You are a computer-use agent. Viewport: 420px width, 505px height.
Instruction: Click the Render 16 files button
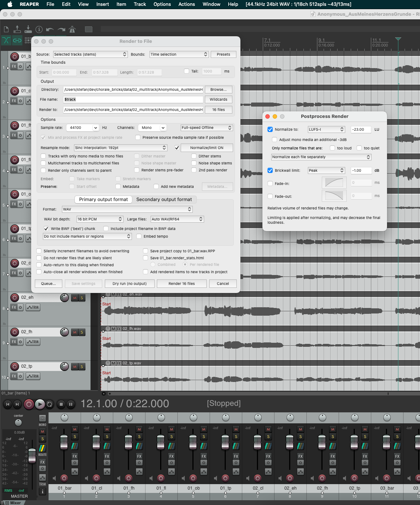[181, 283]
